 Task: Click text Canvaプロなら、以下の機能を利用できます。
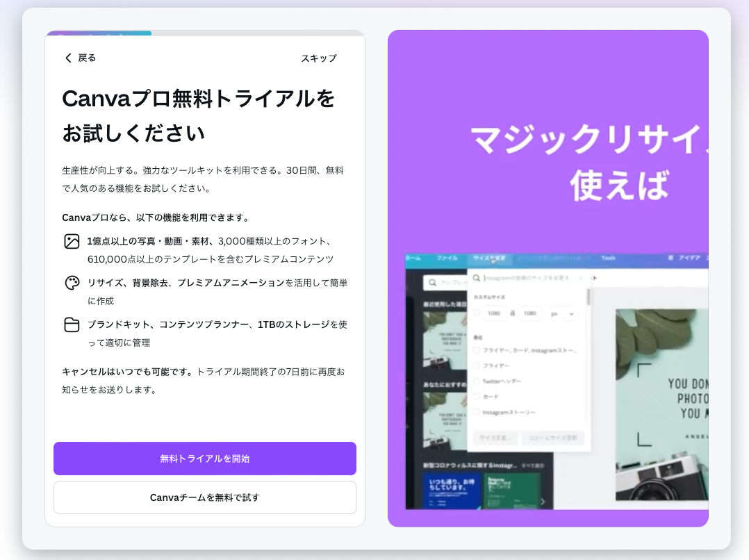pos(156,218)
